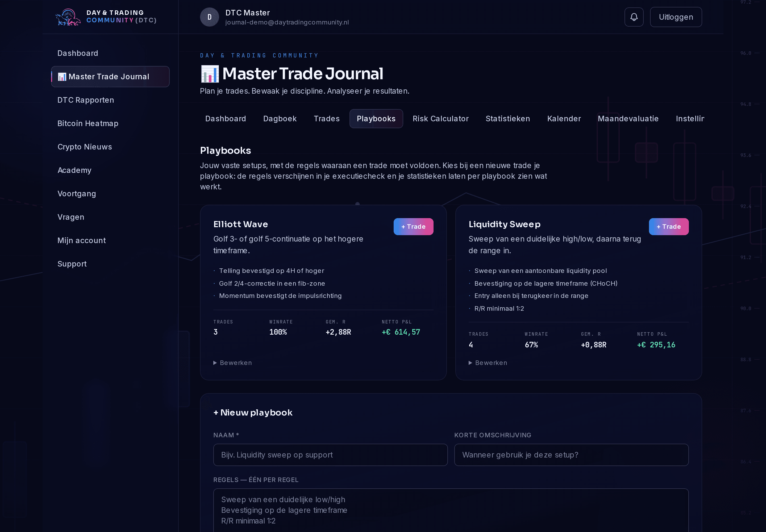This screenshot has width=766, height=532.
Task: Open DTC Rapporten in sidebar
Action: (86, 100)
